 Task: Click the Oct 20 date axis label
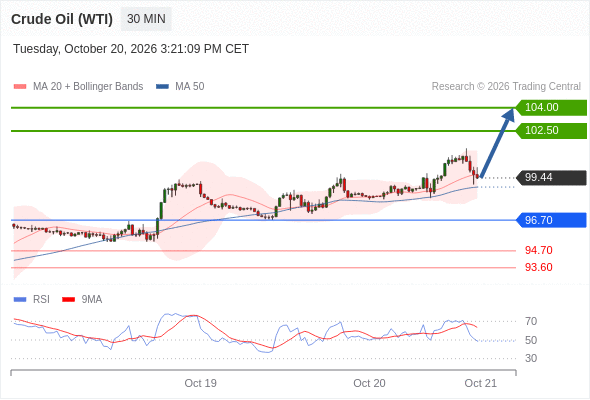tap(369, 383)
